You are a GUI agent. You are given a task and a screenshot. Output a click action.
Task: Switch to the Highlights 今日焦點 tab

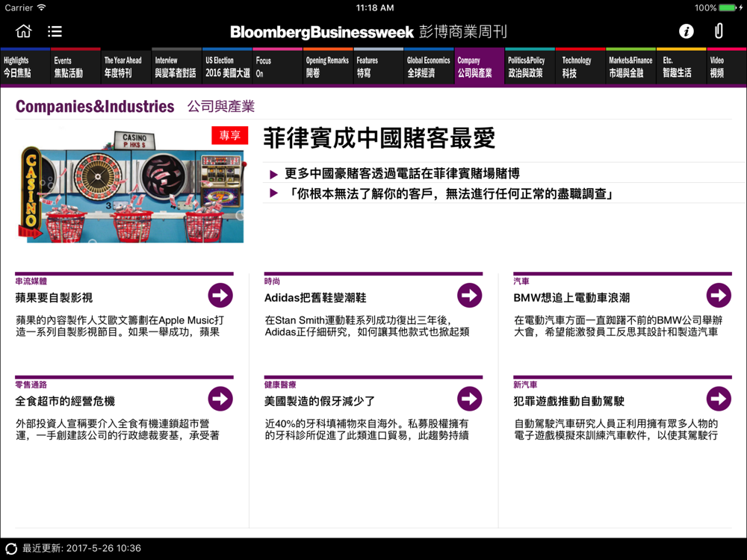coord(25,66)
